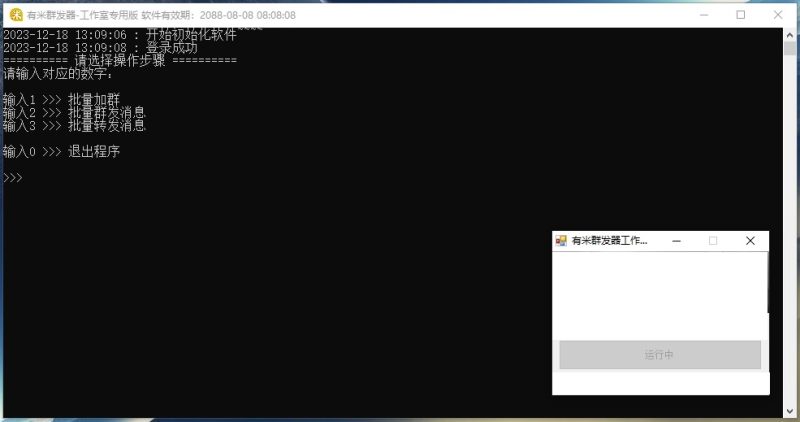Click the greyed-out maximize button on small window
This screenshot has height=422, width=800.
(x=713, y=241)
